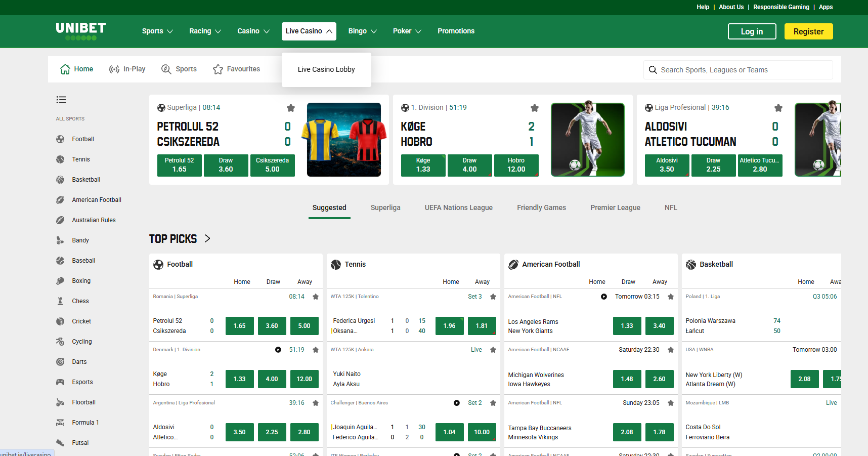Expand the Racing dropdown menu
Screen dimensions: 868x456
pos(205,31)
